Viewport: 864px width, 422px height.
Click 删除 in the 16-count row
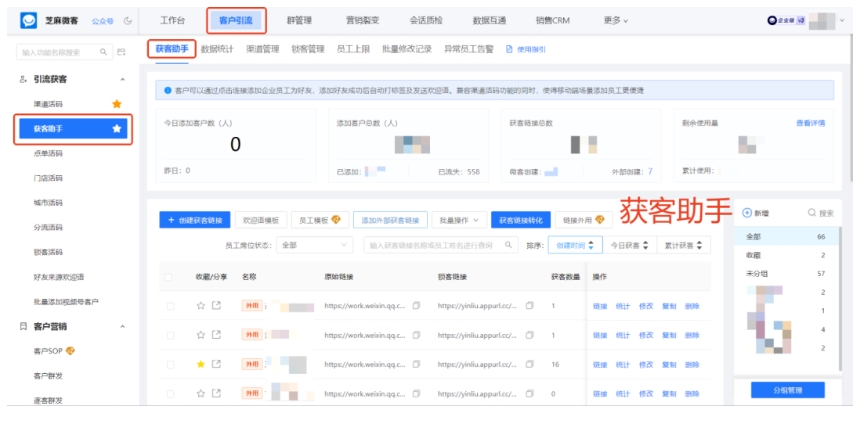tap(692, 365)
